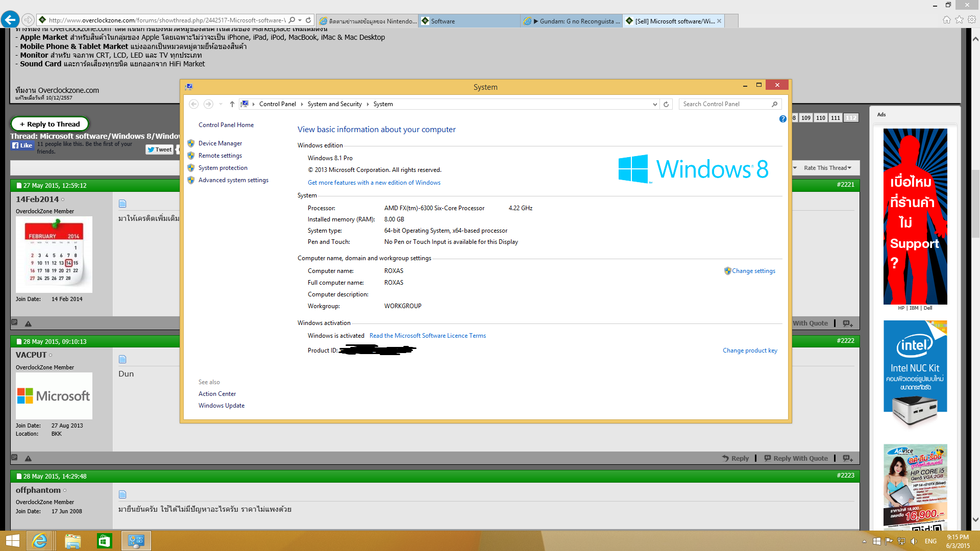The width and height of the screenshot is (980, 551).
Task: Switch to Gundam G no Reconguista tab
Action: point(572,21)
